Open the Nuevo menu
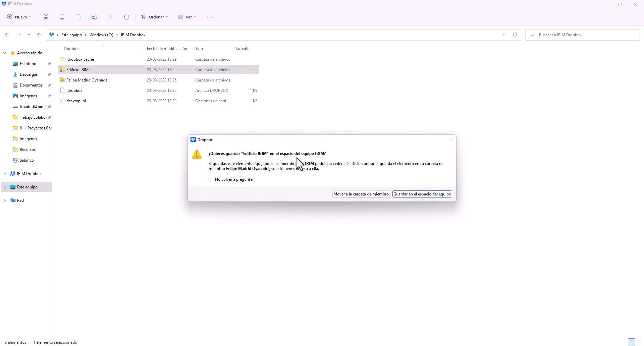Image resolution: width=644 pixels, height=346 pixels. [19, 17]
